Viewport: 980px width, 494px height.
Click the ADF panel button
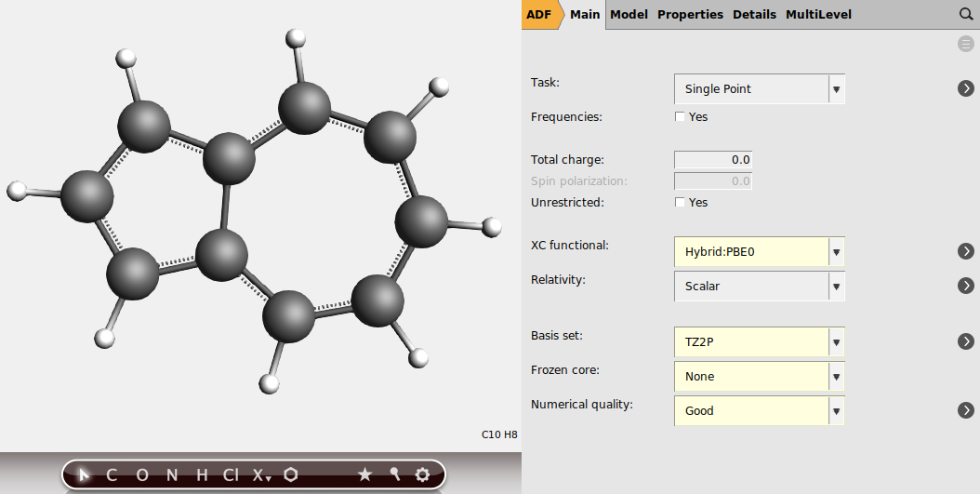(x=539, y=15)
